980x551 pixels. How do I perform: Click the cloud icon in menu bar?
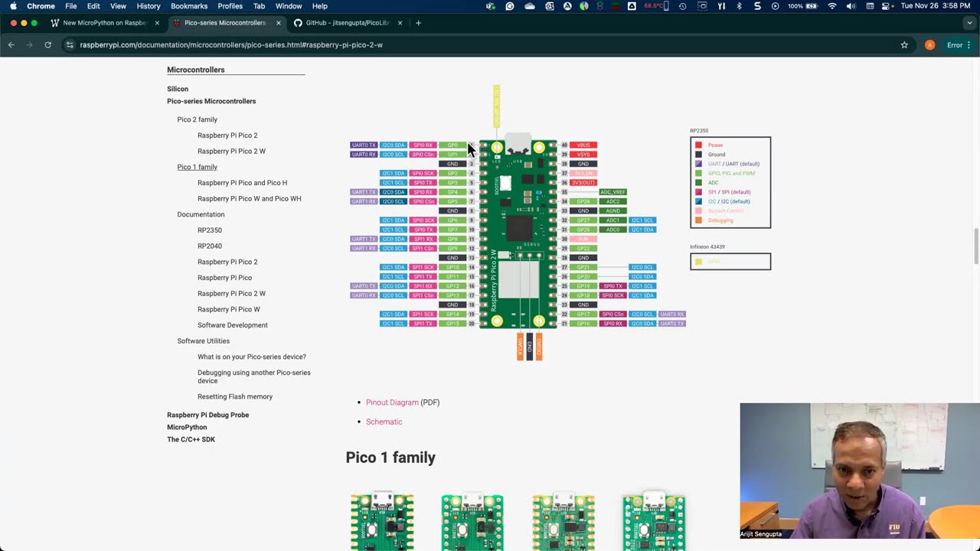tap(530, 6)
